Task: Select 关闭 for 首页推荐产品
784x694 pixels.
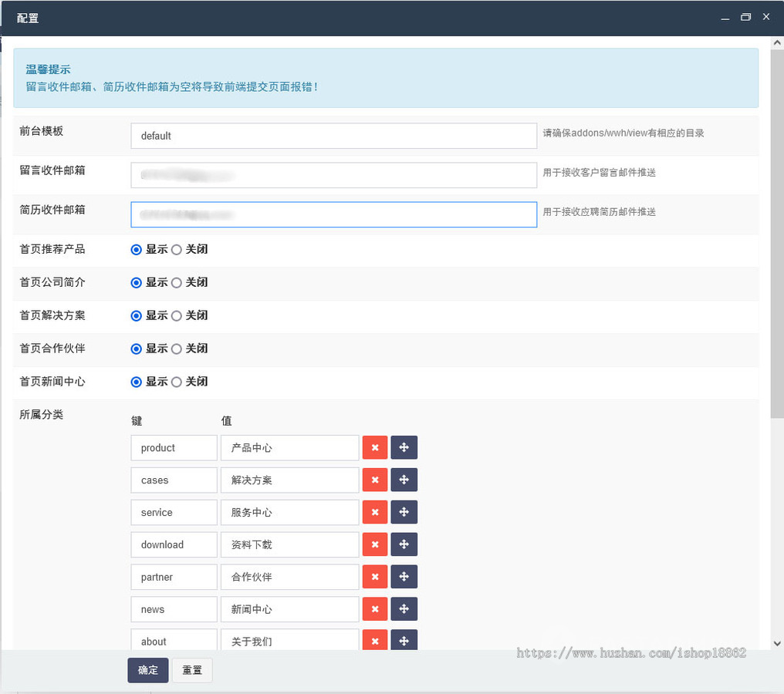Action: point(177,249)
